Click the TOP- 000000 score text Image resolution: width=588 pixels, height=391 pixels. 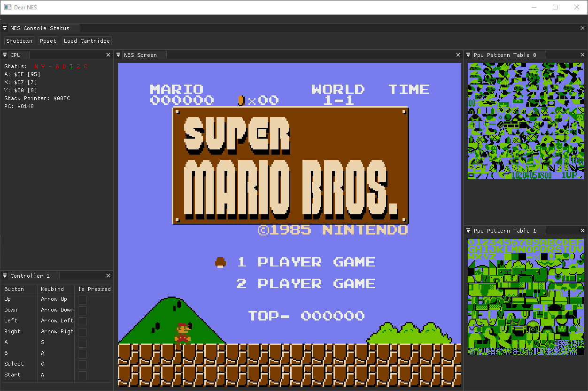click(x=306, y=316)
